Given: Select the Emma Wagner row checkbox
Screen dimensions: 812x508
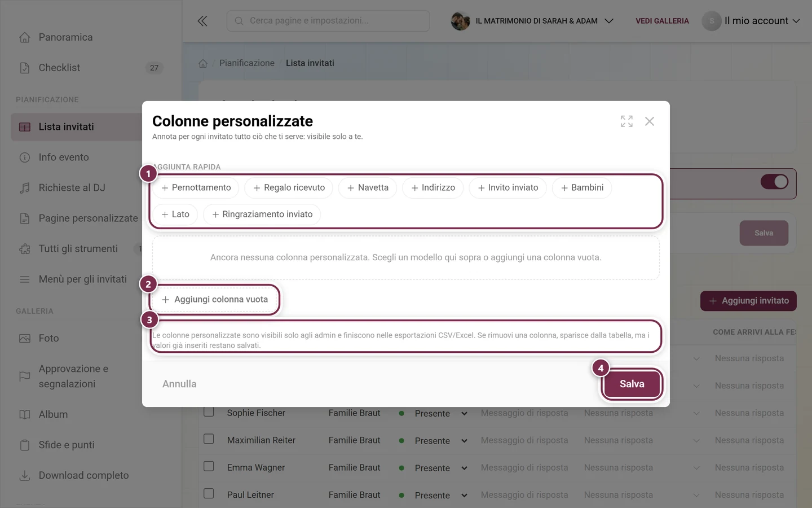Looking at the screenshot, I should [x=209, y=466].
